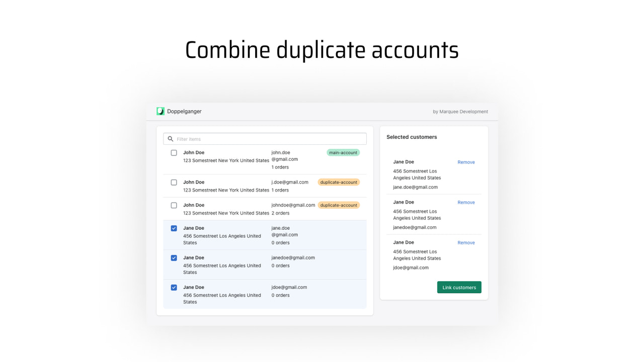644x362 pixels.
Task: Click the Doppelganger app logo icon
Action: 160,111
